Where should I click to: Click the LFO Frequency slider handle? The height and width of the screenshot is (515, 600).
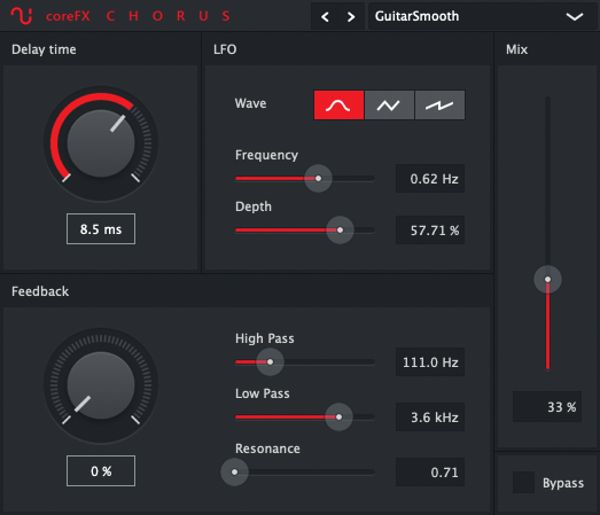coord(318,178)
